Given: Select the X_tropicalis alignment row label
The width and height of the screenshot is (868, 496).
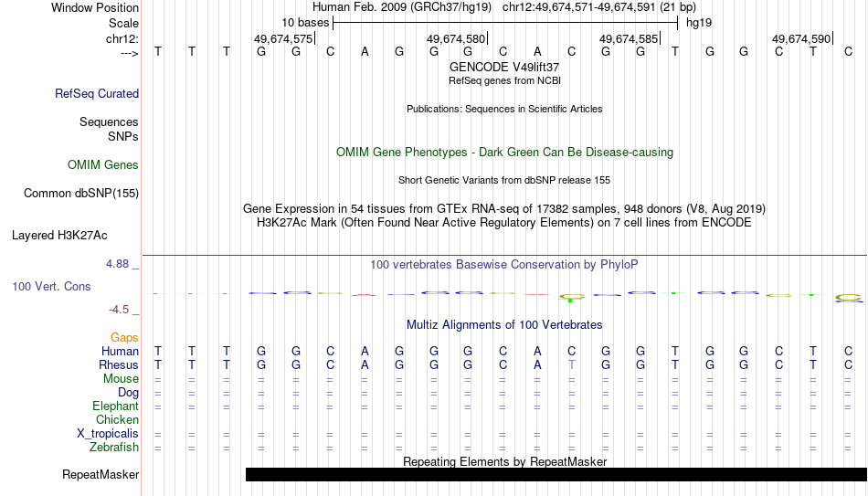Looking at the screenshot, I should pos(108,434).
